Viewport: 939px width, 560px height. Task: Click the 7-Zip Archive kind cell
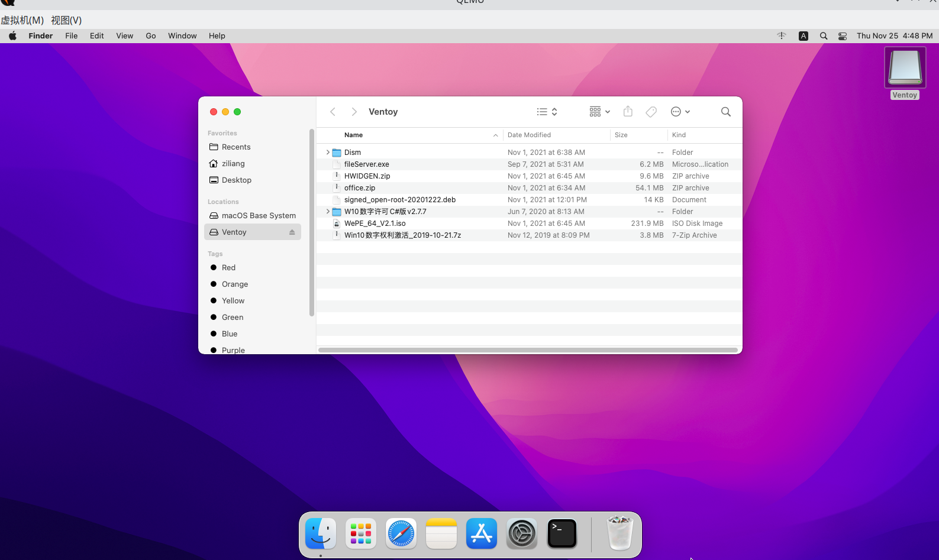pyautogui.click(x=695, y=235)
